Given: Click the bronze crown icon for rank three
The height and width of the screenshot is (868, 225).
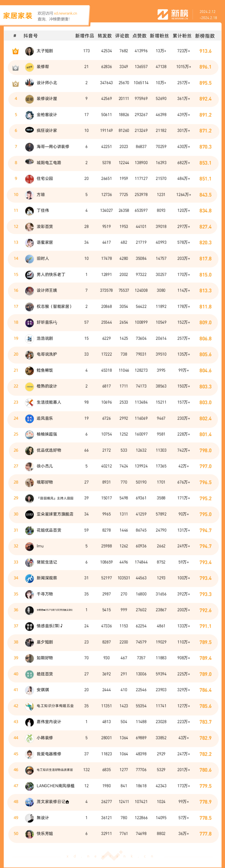Looking at the screenshot, I should 15,83.
